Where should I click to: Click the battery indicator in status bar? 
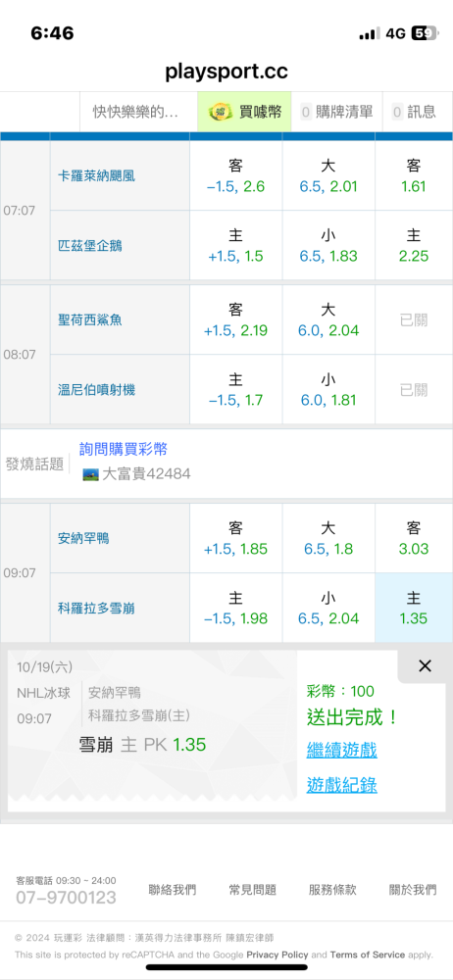[x=426, y=33]
